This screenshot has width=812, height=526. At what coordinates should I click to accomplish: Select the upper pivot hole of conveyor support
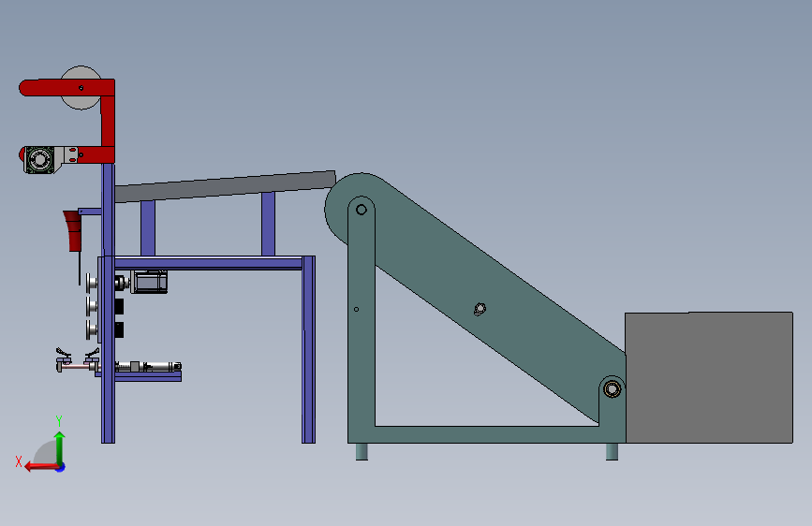(x=362, y=210)
